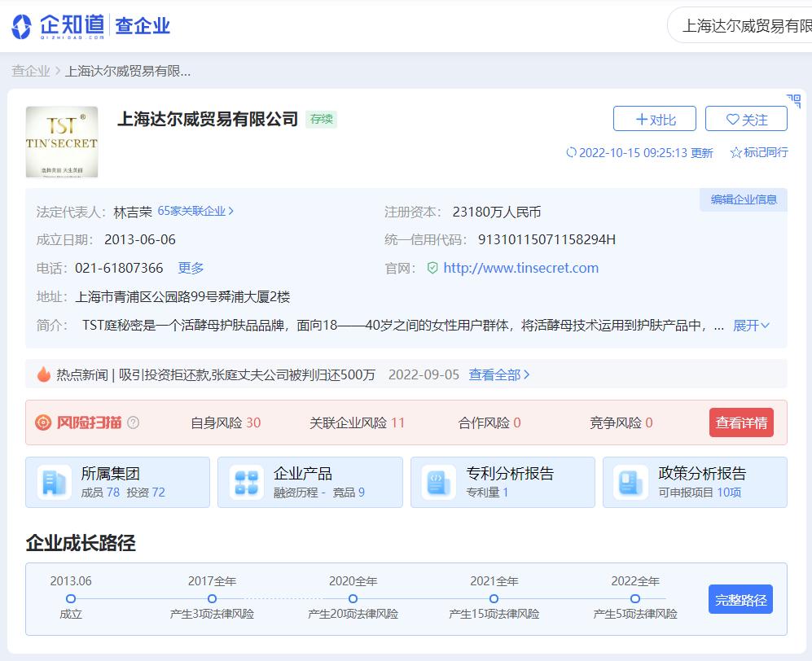
Task: Click 可申报项目 10项 in policy card
Action: pos(700,492)
